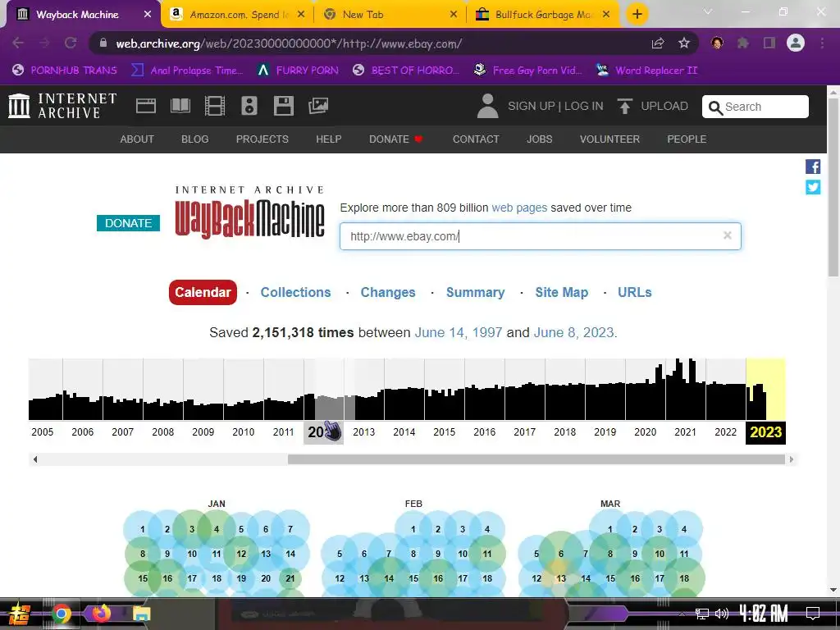Open the Images archive icon
840x630 pixels.
(318, 106)
